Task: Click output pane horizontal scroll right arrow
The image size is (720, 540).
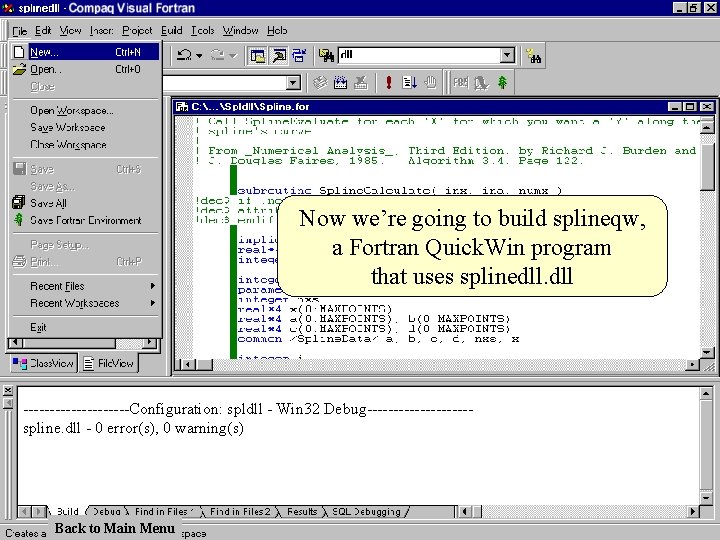Action: click(692, 512)
